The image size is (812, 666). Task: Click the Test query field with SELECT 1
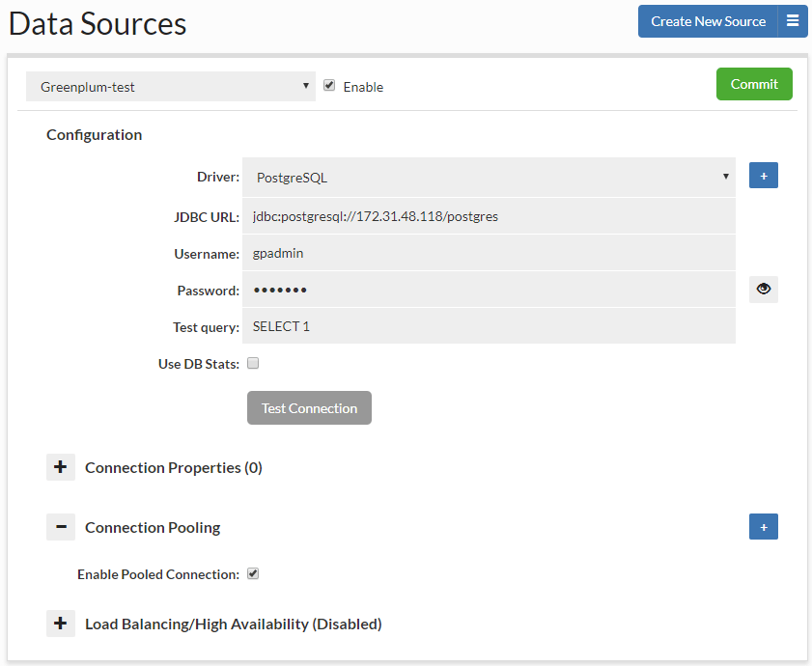[489, 326]
